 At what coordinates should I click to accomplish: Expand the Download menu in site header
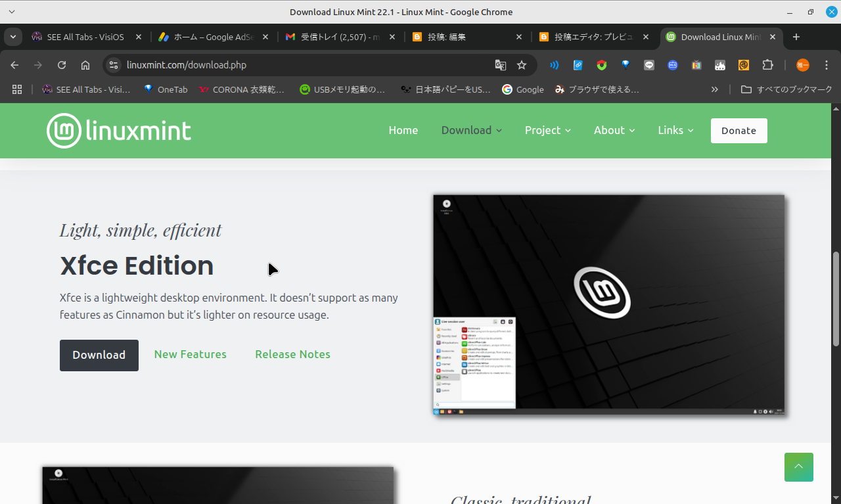coord(472,130)
